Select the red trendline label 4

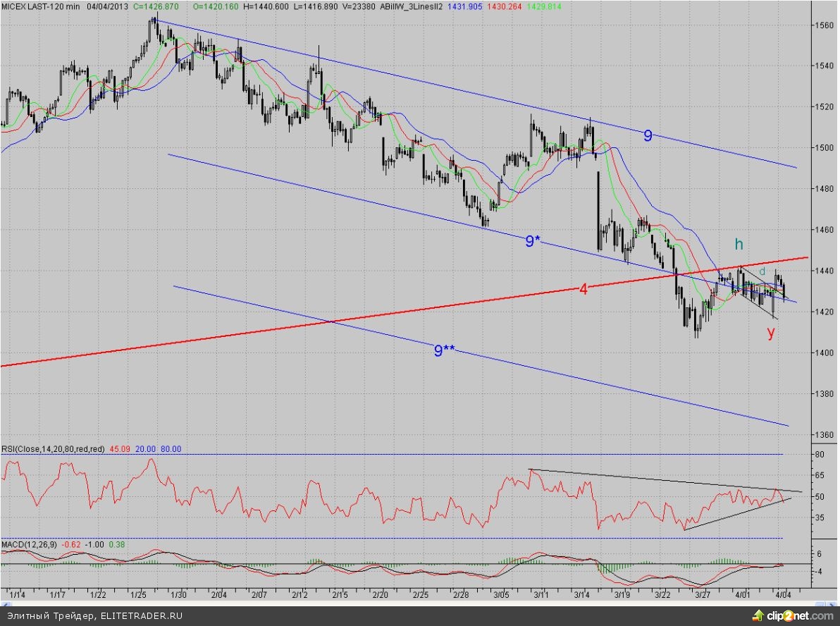point(583,288)
